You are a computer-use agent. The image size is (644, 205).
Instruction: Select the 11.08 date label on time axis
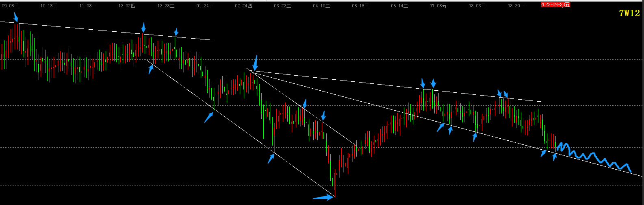[88, 6]
